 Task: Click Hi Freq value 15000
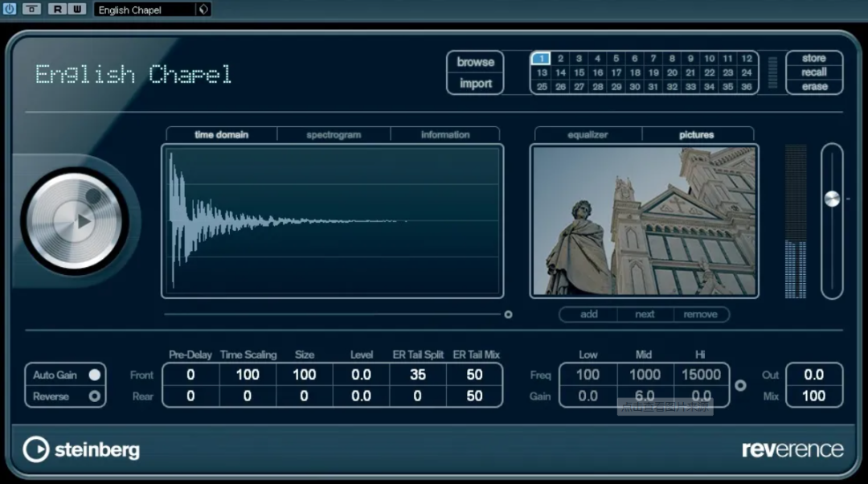701,375
